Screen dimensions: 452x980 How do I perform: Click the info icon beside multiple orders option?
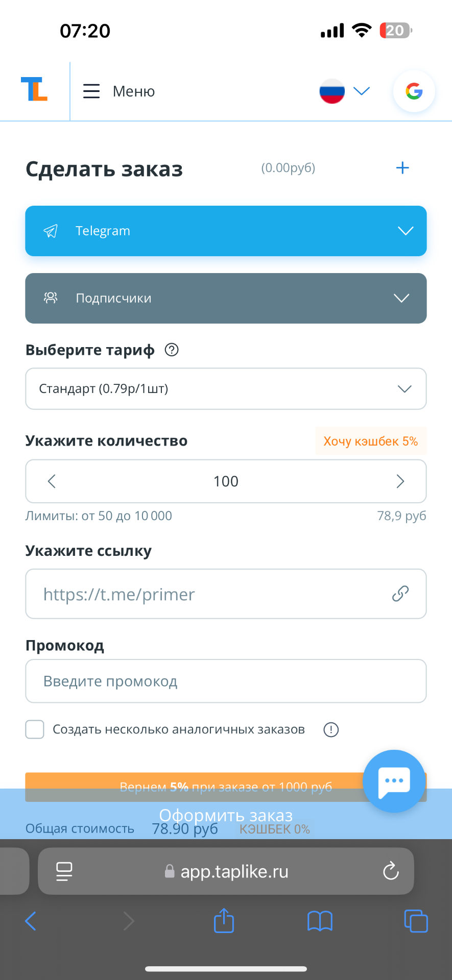(x=331, y=730)
